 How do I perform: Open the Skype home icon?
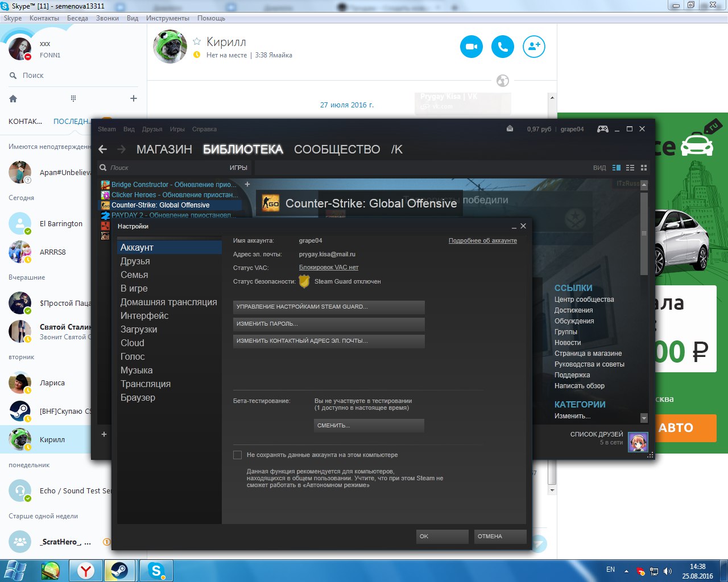coord(13,98)
